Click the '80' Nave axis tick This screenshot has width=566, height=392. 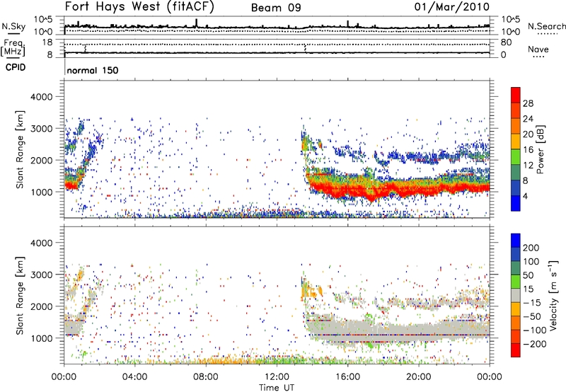(x=506, y=42)
